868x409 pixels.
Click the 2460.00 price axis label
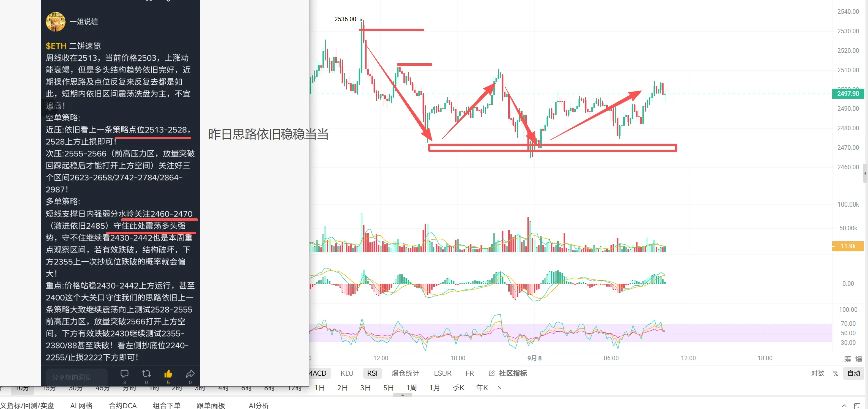[x=848, y=167]
